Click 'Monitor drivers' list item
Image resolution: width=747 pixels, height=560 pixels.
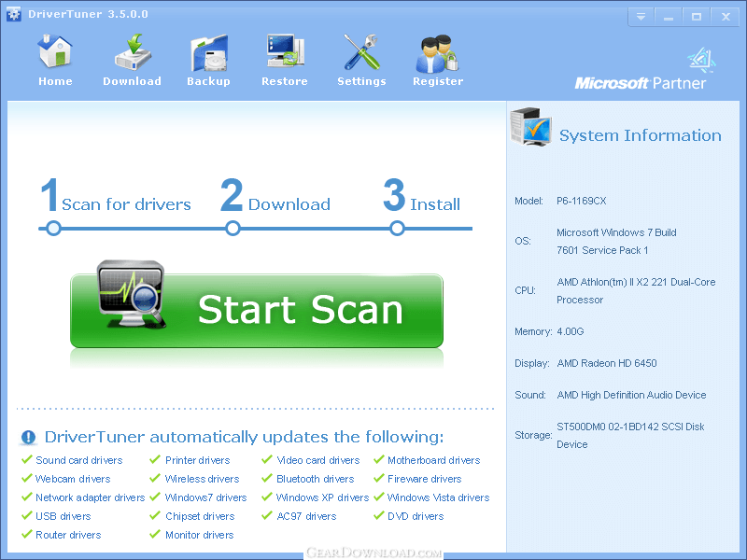click(x=199, y=535)
